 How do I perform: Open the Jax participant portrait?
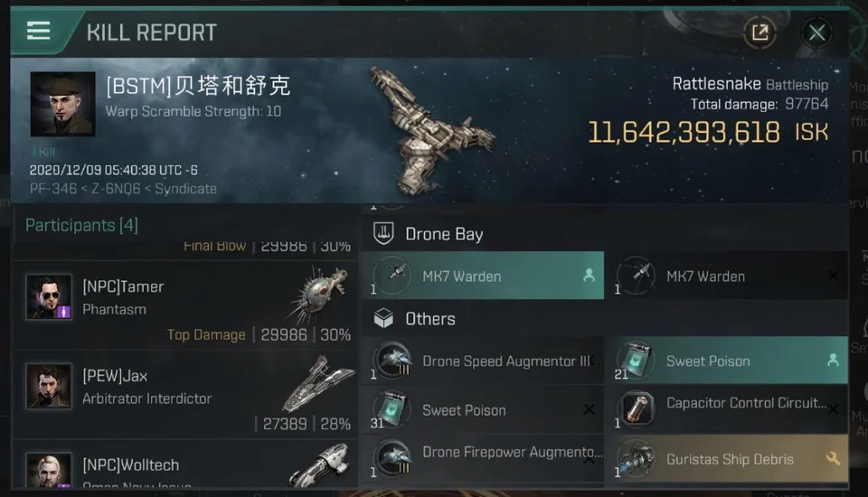coord(49,386)
